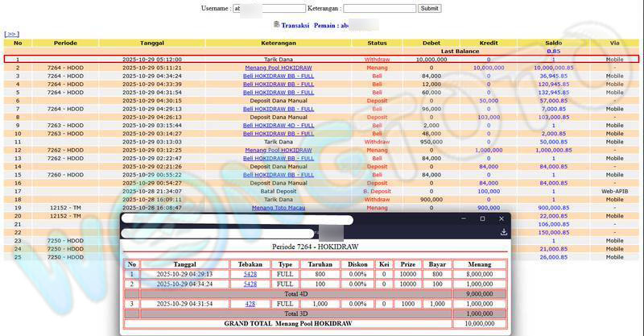
Task: Open Beli HOKIDRAW BB - FULL at 04:29:13
Action: point(278,109)
